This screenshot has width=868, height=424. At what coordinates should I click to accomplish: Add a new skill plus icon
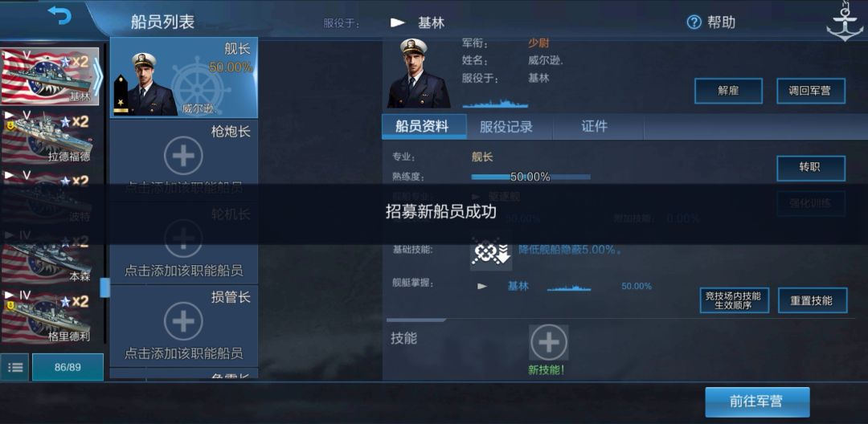tap(548, 343)
